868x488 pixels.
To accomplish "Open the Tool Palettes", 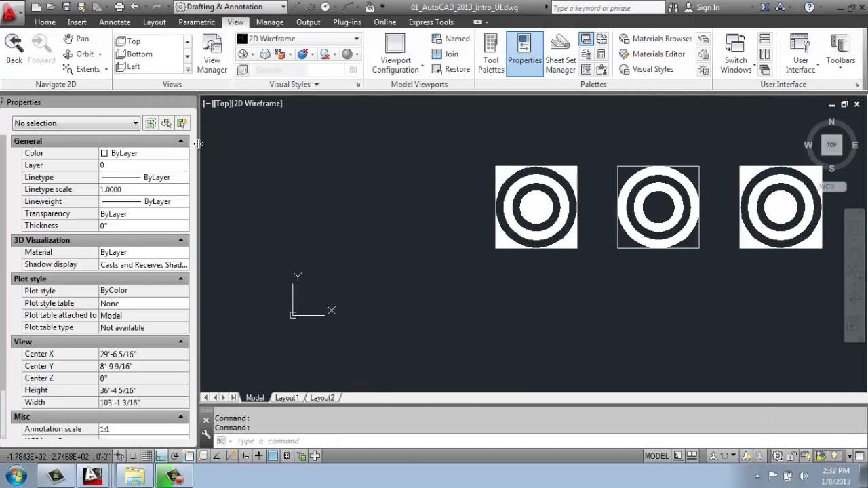I will (x=491, y=54).
